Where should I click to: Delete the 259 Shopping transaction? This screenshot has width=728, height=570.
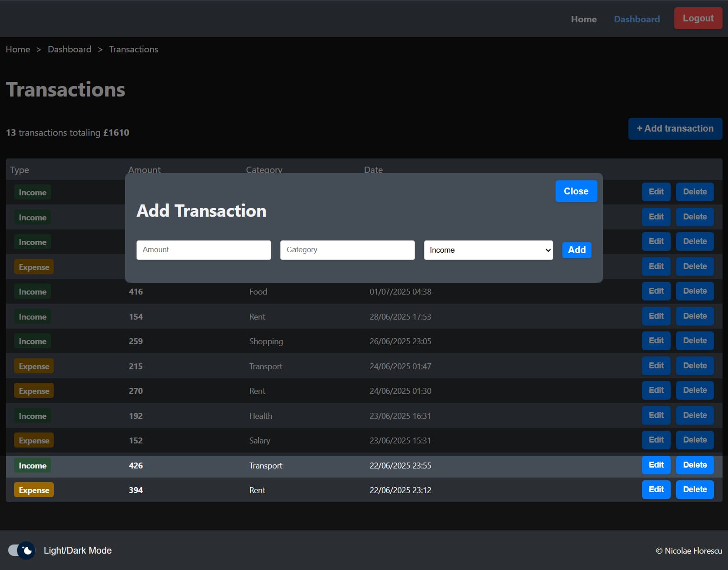(694, 341)
